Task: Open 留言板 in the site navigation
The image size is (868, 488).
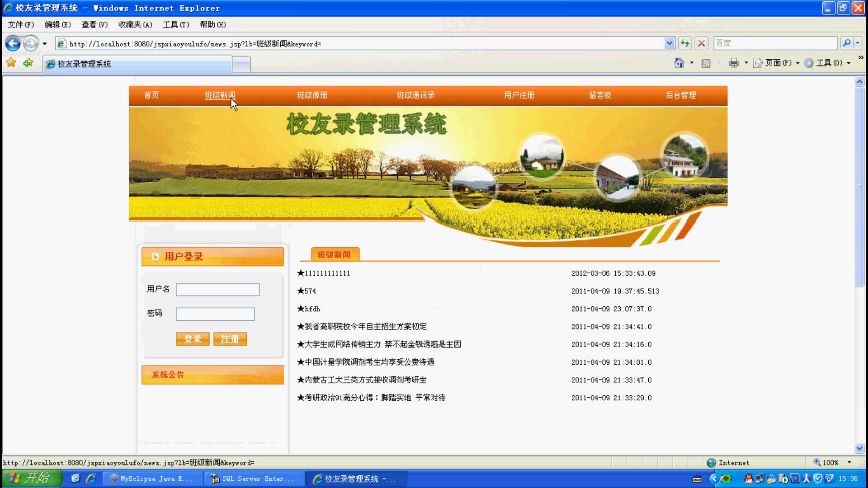Action: (x=600, y=95)
